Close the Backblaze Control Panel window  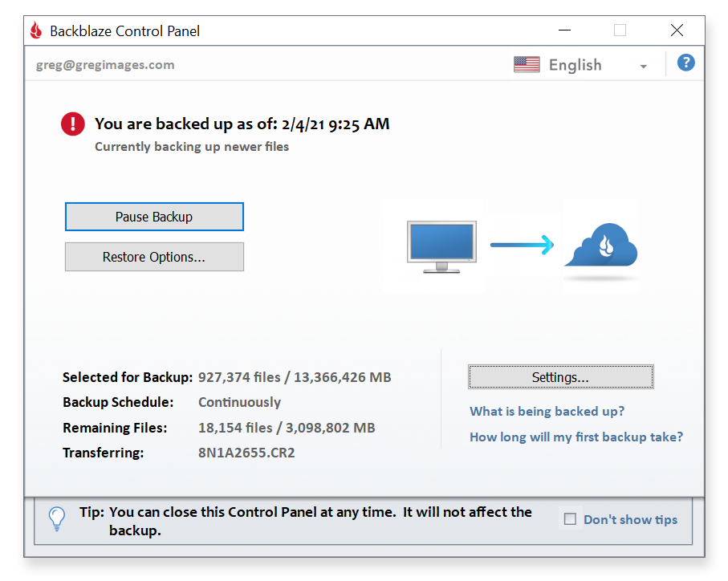point(677,30)
